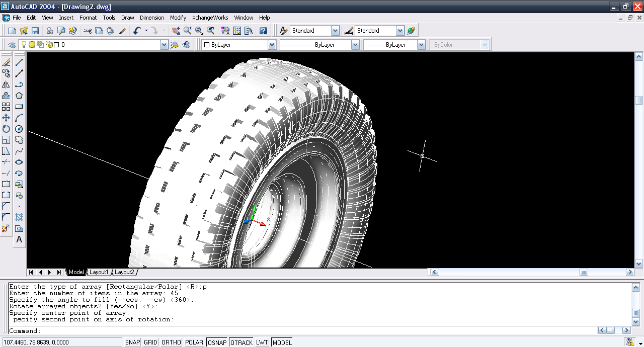
Task: Select the Multiline Text tool
Action: pyautogui.click(x=19, y=239)
